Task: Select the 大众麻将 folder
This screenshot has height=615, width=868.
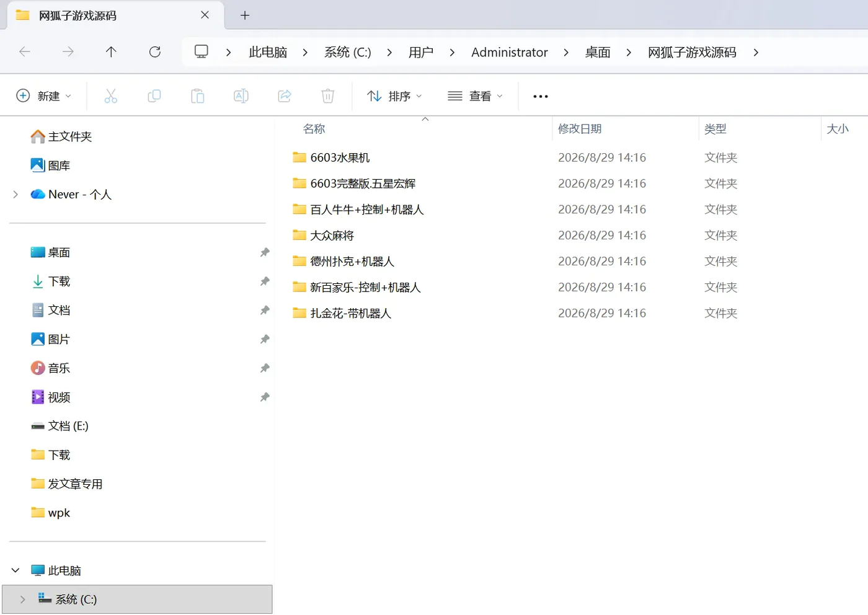Action: [x=332, y=236]
